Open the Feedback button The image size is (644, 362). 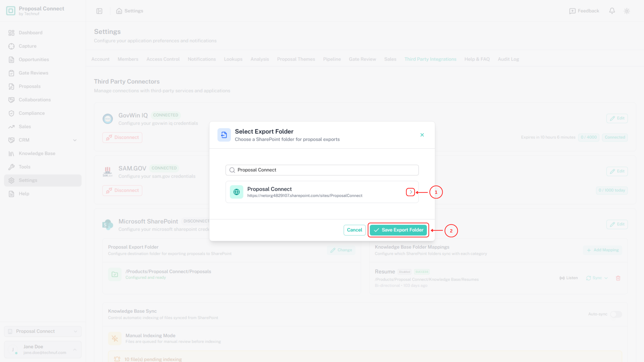tap(584, 11)
